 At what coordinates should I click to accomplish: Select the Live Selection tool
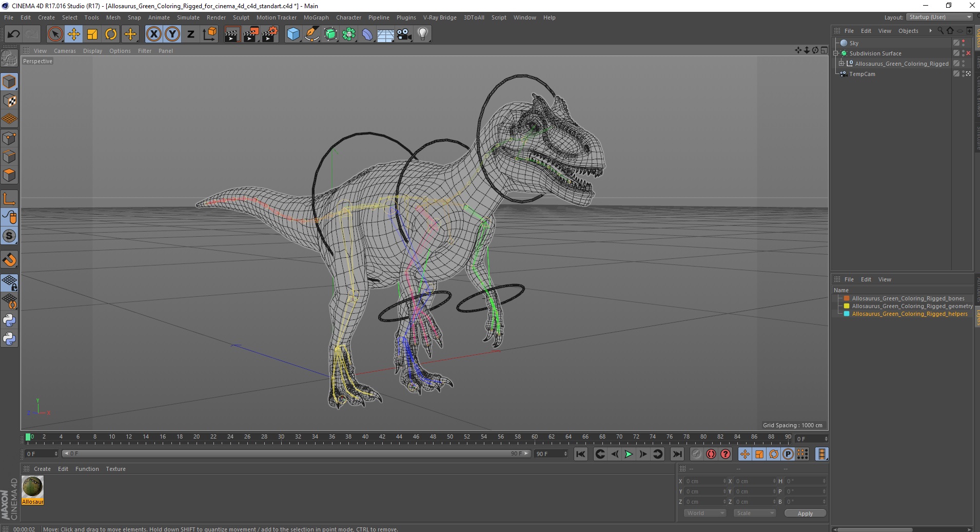(55, 34)
